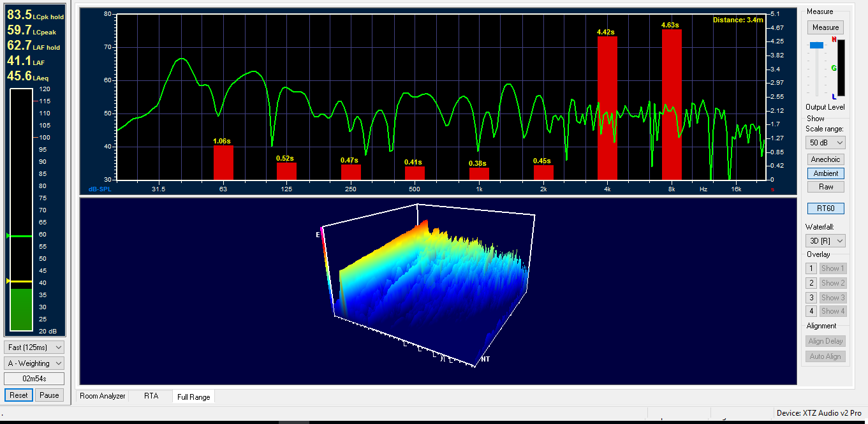The image size is (868, 424).
Task: Toggle the RT60 bars display
Action: [825, 208]
